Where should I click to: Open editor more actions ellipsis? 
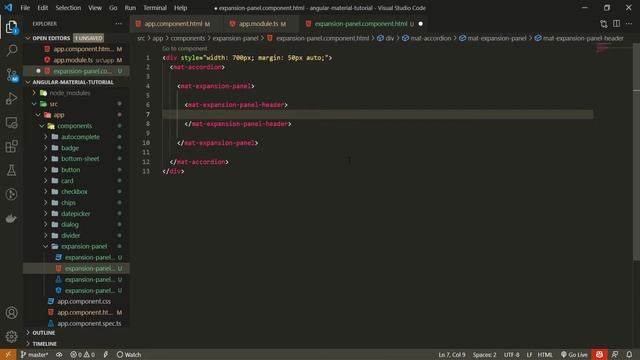(629, 24)
